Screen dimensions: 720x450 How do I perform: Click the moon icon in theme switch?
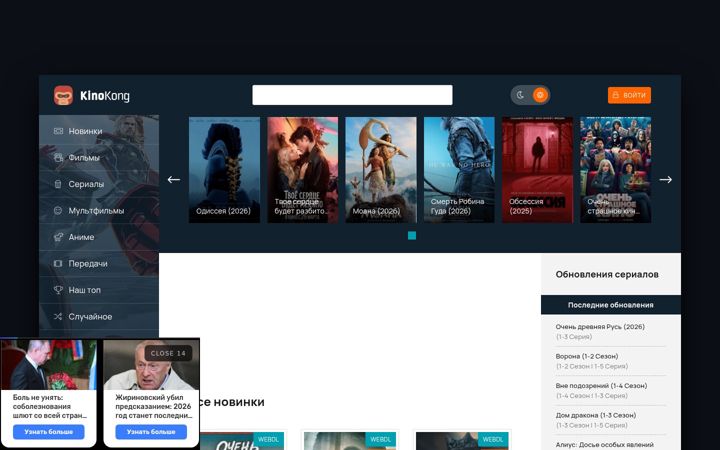pyautogui.click(x=520, y=95)
